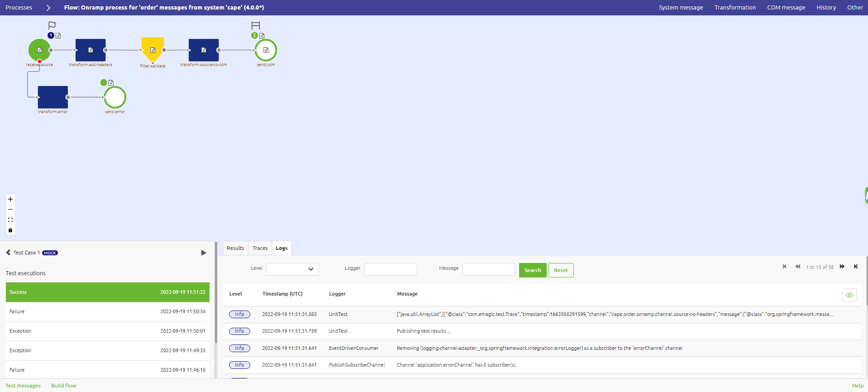Click the Processes breadcrumb link

click(x=19, y=8)
